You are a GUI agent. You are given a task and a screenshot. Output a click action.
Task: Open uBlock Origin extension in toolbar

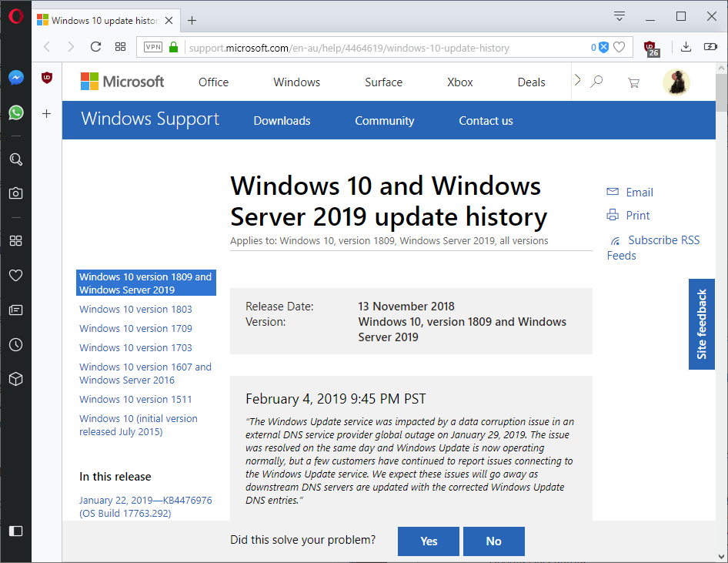click(651, 48)
